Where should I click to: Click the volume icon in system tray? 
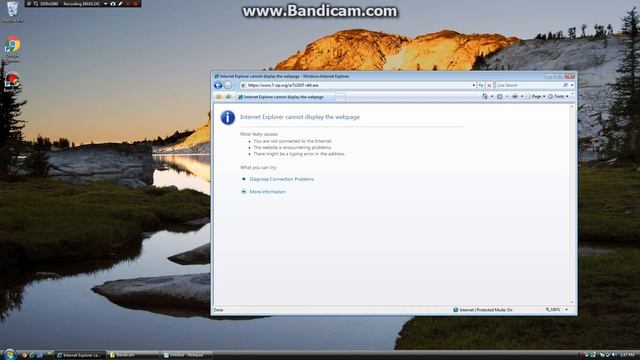point(613,355)
